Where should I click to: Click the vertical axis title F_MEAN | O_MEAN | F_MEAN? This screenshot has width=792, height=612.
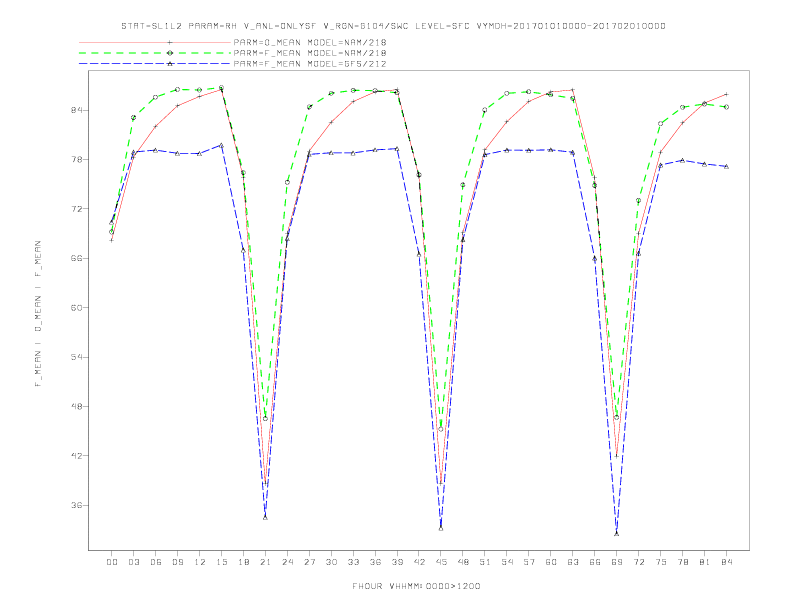(38, 314)
